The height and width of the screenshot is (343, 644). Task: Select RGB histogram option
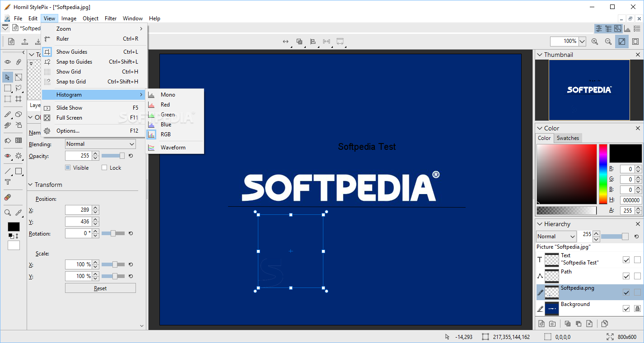[175, 134]
